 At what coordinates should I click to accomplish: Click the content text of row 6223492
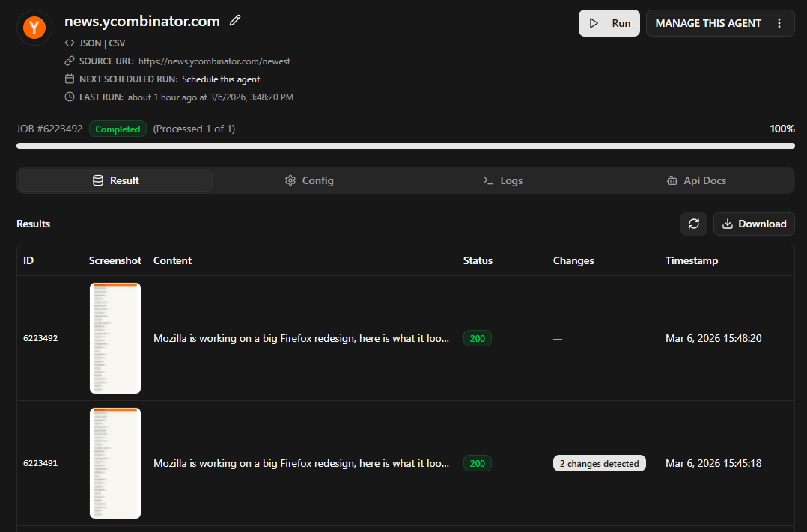(302, 338)
